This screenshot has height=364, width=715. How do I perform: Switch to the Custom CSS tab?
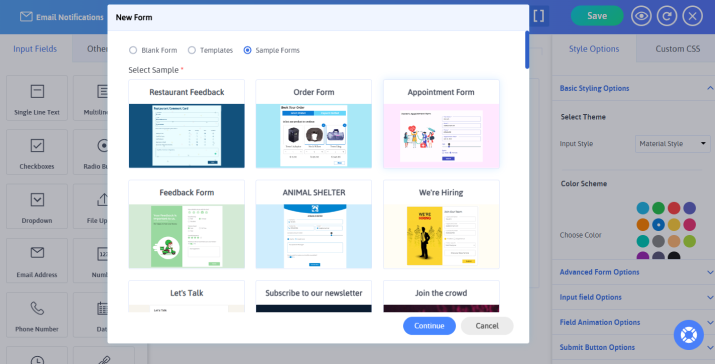tap(677, 49)
